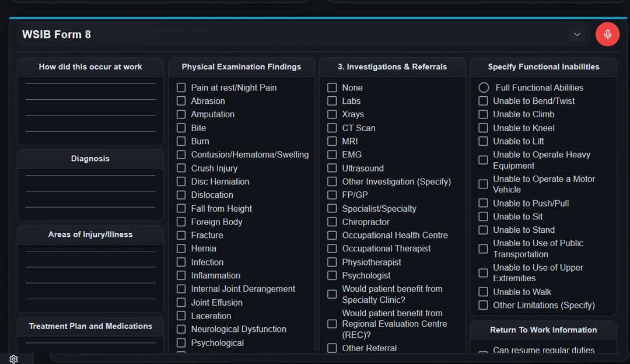The height and width of the screenshot is (364, 630).
Task: Mark Unable to Walk checkbox
Action: tap(483, 292)
